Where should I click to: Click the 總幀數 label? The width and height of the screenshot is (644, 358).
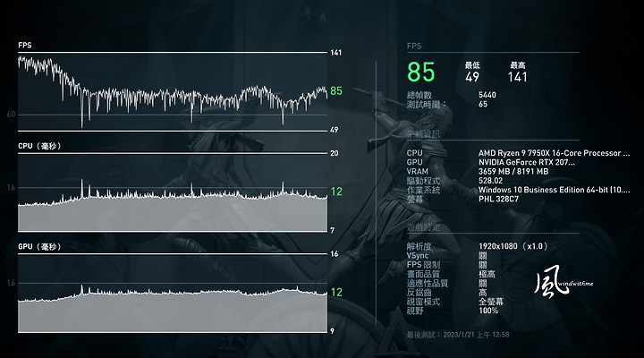tap(419, 95)
